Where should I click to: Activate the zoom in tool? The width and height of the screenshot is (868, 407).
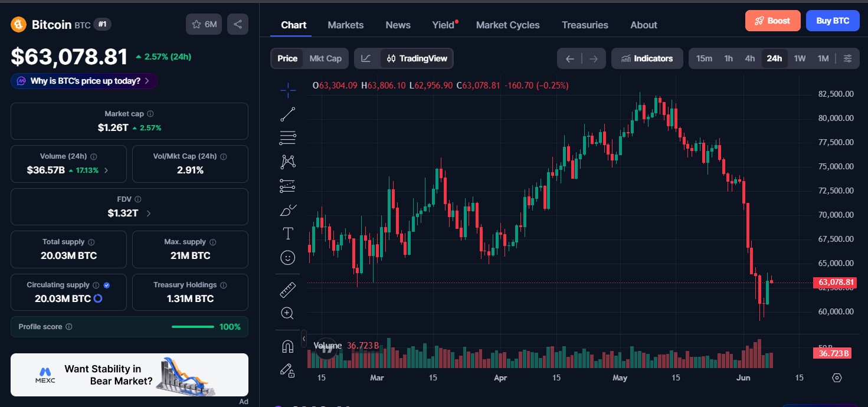[x=288, y=313]
